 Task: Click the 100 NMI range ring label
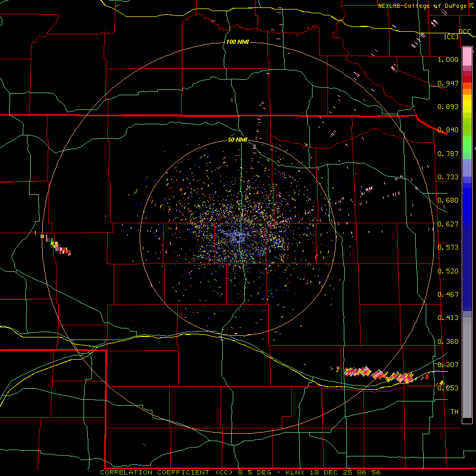click(237, 42)
